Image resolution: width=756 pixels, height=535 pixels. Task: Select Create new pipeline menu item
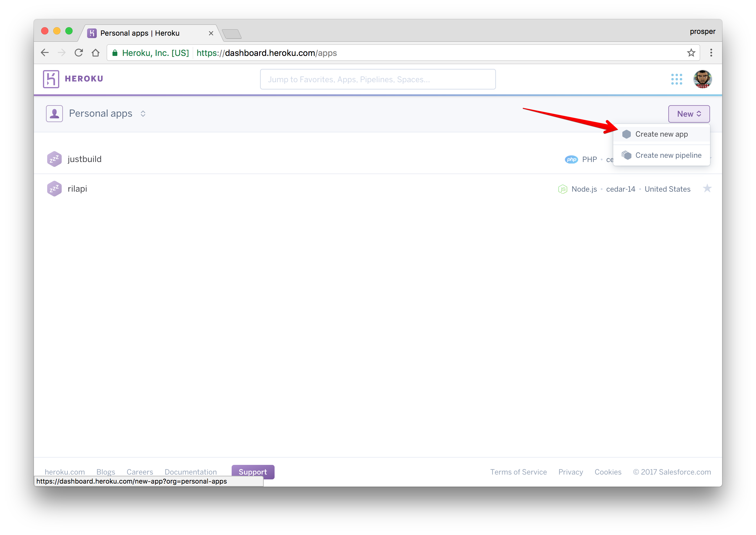click(668, 155)
